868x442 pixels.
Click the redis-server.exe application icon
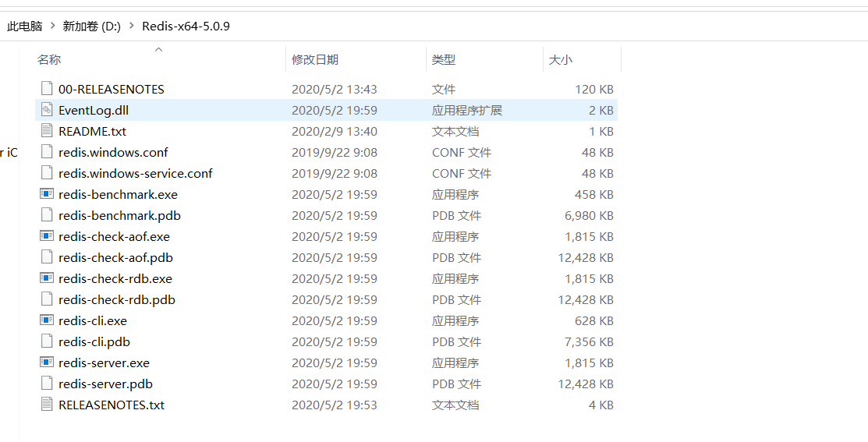(47, 362)
